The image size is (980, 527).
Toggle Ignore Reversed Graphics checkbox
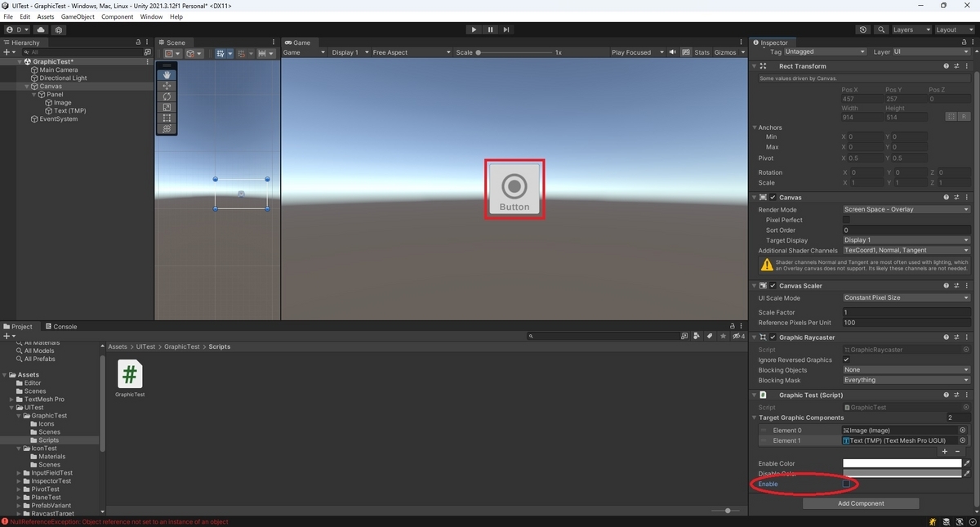[x=846, y=360]
